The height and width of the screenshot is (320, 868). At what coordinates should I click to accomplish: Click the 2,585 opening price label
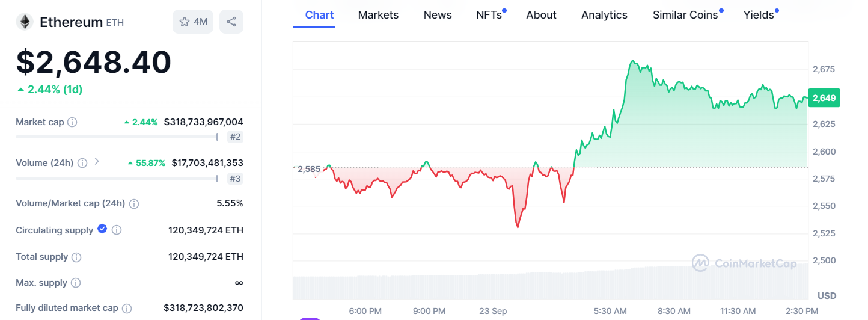pyautogui.click(x=309, y=169)
